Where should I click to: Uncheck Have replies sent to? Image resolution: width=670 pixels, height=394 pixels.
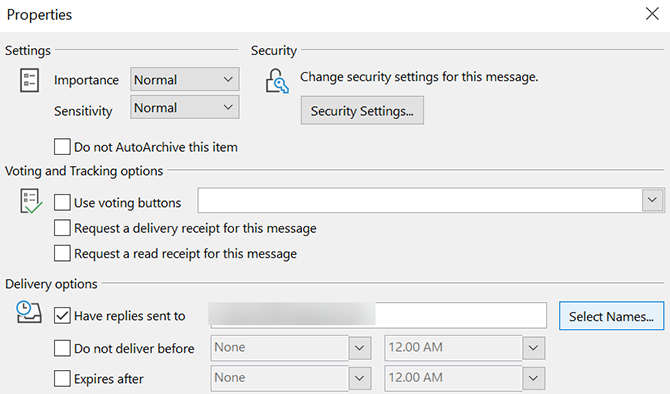coord(62,316)
